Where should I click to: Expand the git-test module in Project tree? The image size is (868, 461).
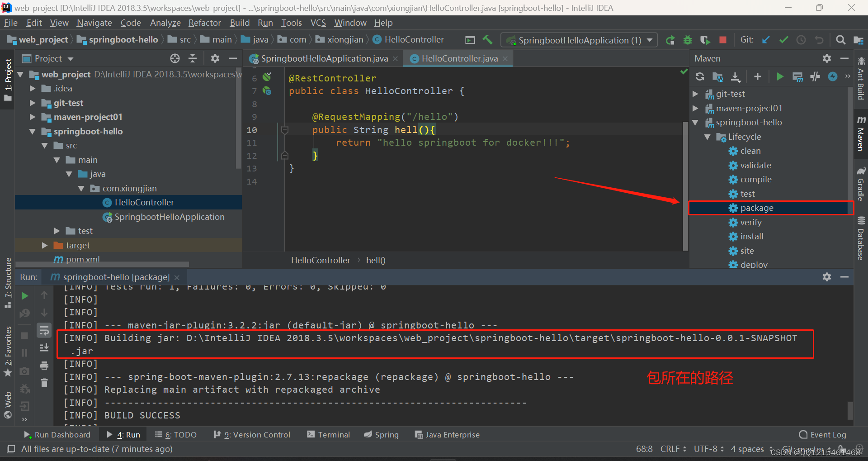click(33, 103)
